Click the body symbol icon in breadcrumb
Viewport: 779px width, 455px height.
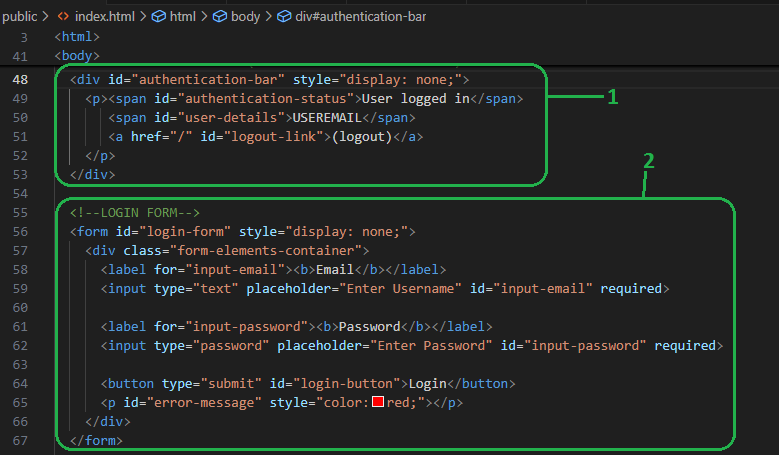pyautogui.click(x=220, y=16)
